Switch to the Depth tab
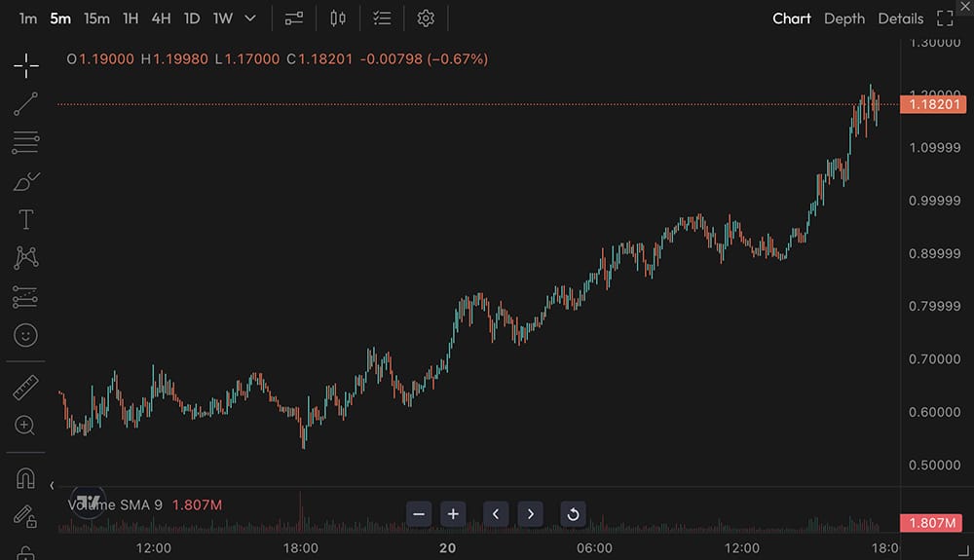974x560 pixels. click(x=843, y=19)
